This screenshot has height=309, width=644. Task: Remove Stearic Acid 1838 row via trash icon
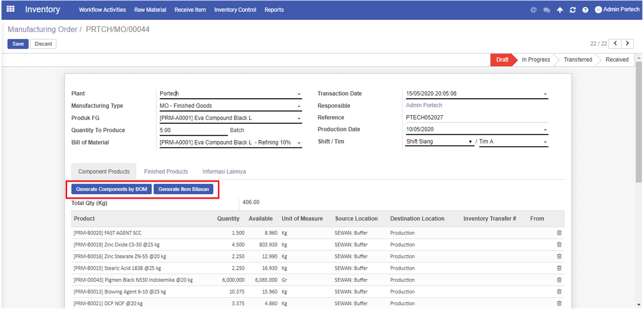tap(559, 268)
